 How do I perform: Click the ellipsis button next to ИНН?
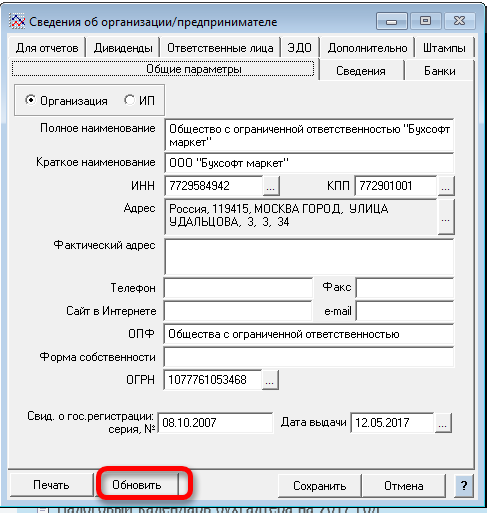[271, 186]
